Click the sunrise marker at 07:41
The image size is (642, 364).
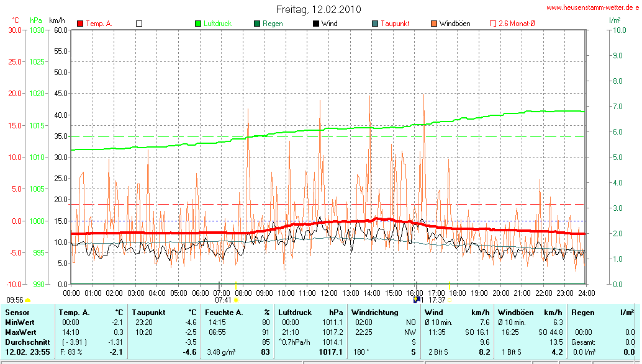tap(236, 300)
